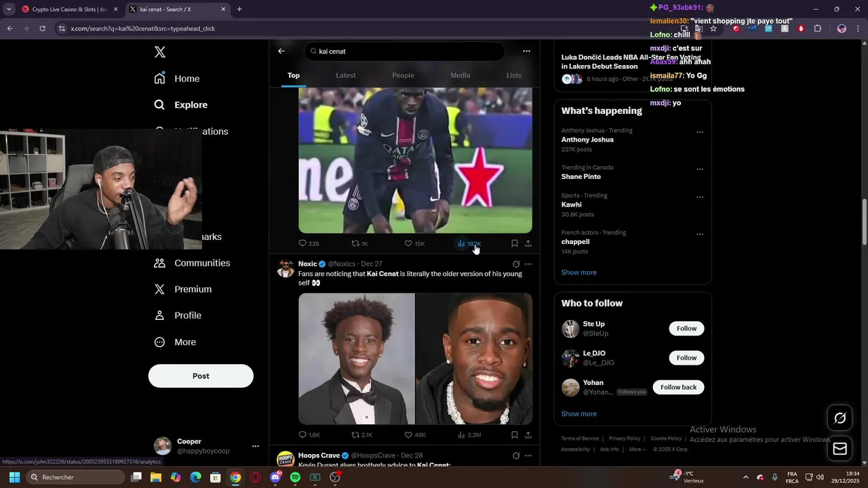Click the back arrow beside search box
Screen dimensions: 868x488
click(x=281, y=51)
